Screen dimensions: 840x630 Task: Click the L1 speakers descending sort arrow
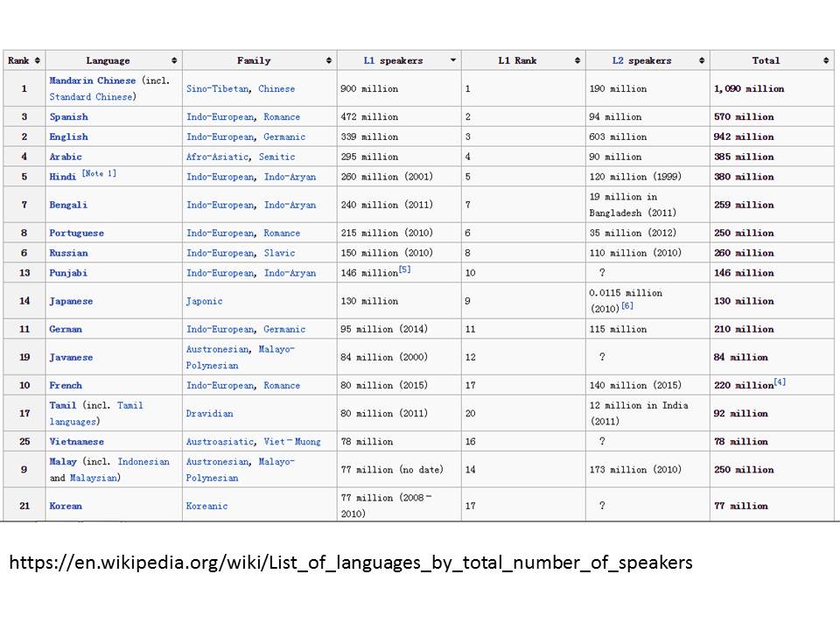tap(453, 60)
